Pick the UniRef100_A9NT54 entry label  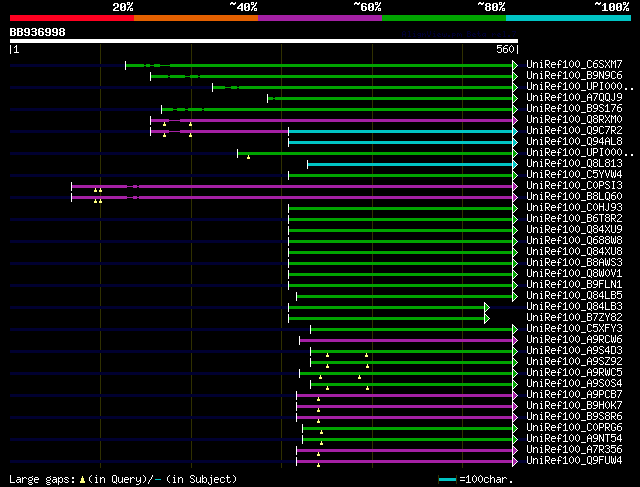click(574, 439)
